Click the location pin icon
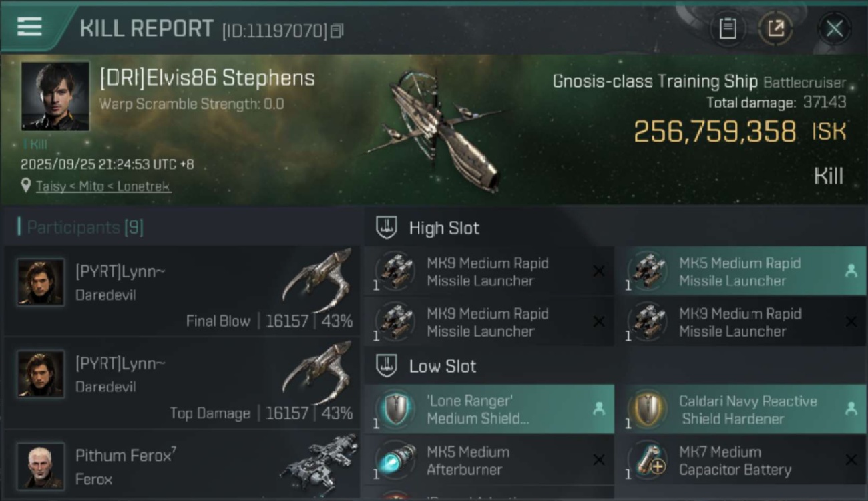Image resolution: width=868 pixels, height=501 pixels. tap(26, 186)
